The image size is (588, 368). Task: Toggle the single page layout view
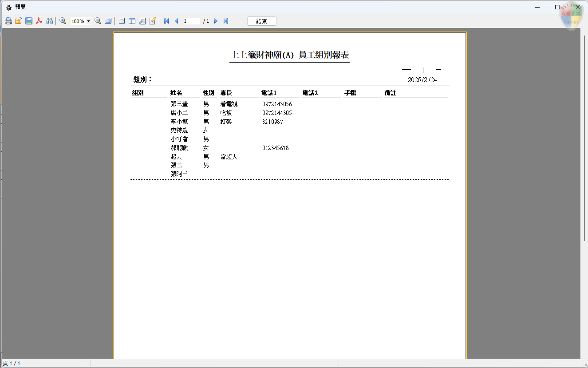click(121, 20)
